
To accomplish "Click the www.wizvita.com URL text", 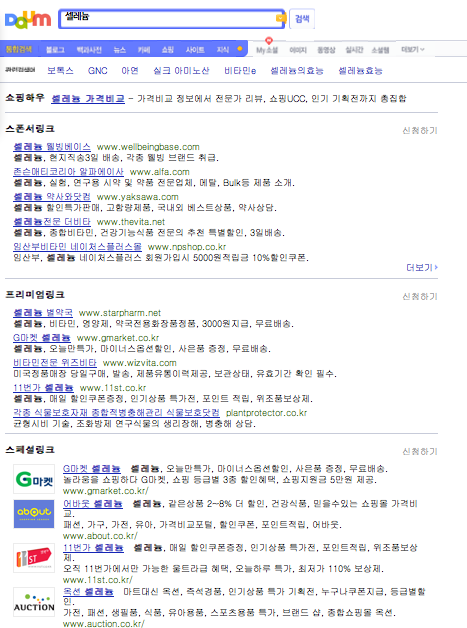I will pos(140,363).
